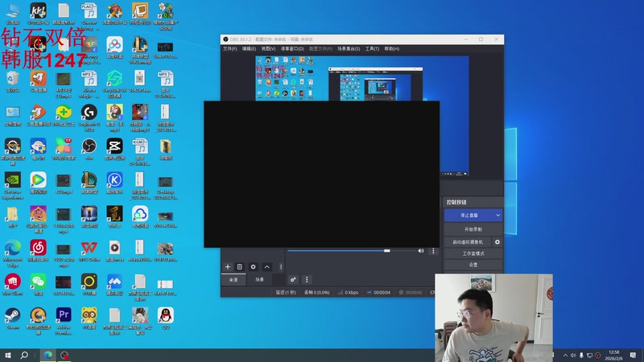Open advanced audio properties gears icon
Image resolution: width=644 pixels, height=362 pixels.
293,279
